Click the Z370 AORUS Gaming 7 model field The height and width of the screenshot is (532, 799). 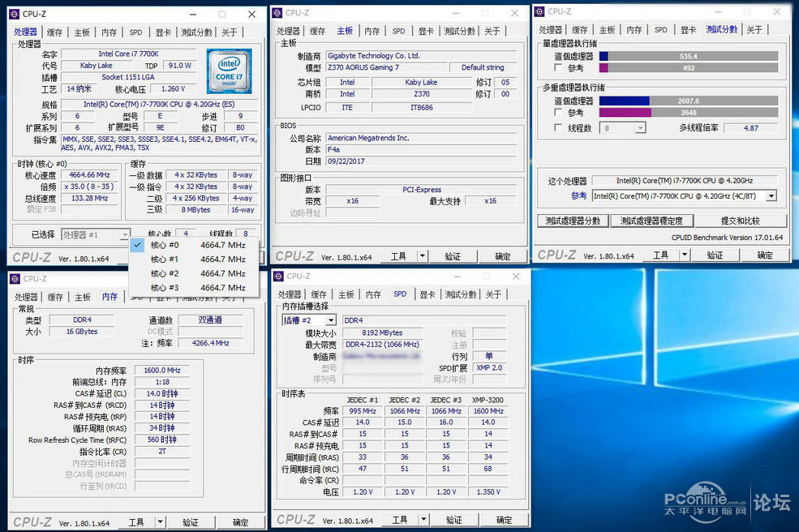tap(386, 67)
